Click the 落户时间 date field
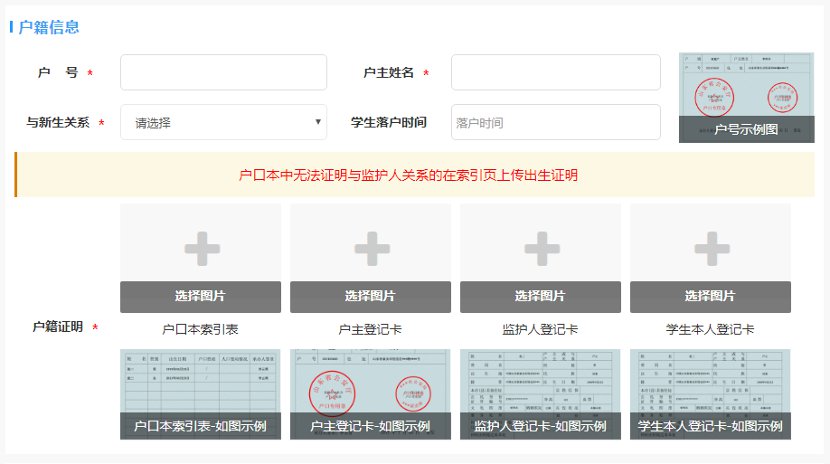 click(556, 122)
